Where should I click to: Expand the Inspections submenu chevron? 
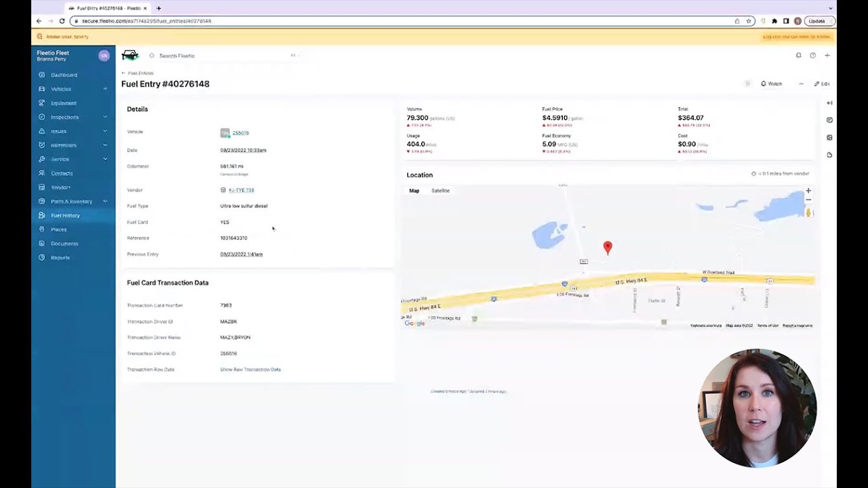tap(105, 117)
